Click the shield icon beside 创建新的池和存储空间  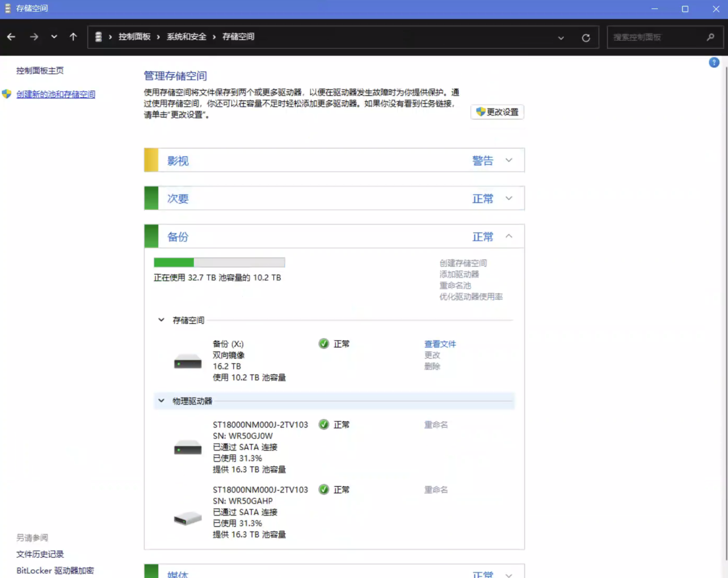click(6, 94)
